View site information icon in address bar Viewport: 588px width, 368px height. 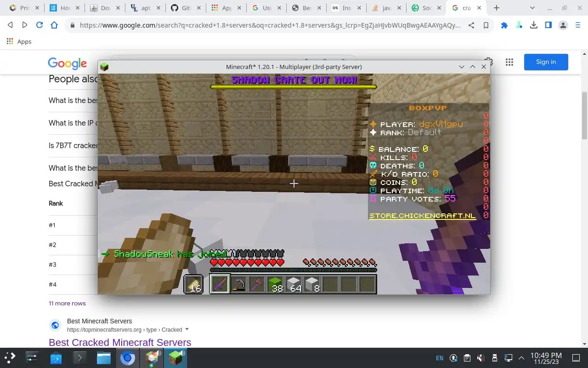coord(72,25)
